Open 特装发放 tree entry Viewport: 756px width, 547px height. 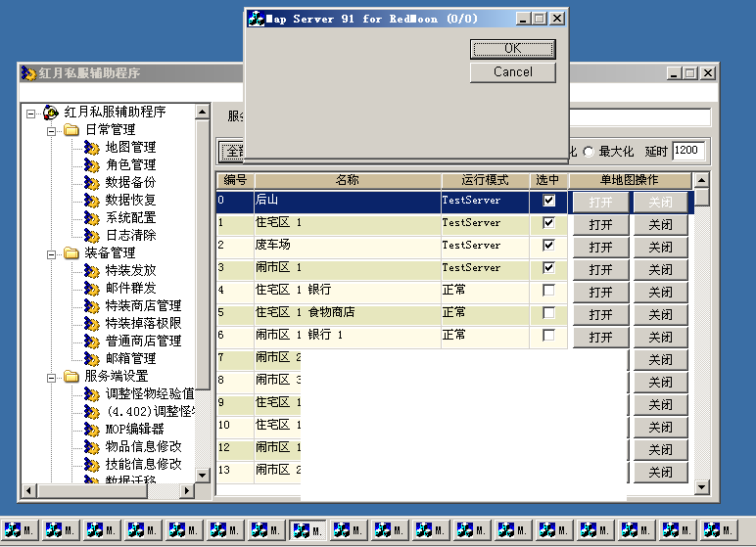tap(130, 270)
